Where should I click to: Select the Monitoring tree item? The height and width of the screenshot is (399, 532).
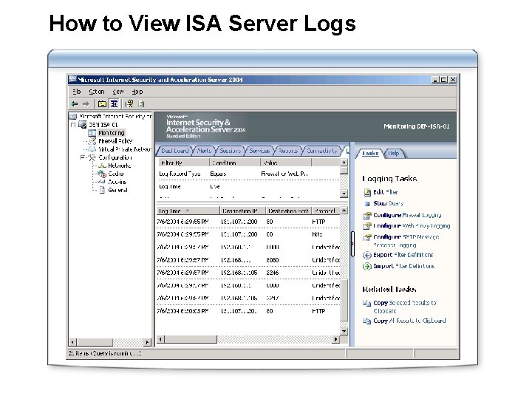[x=112, y=133]
